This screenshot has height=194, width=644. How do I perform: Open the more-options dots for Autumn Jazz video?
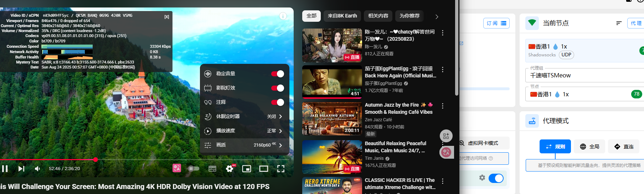coord(443,106)
